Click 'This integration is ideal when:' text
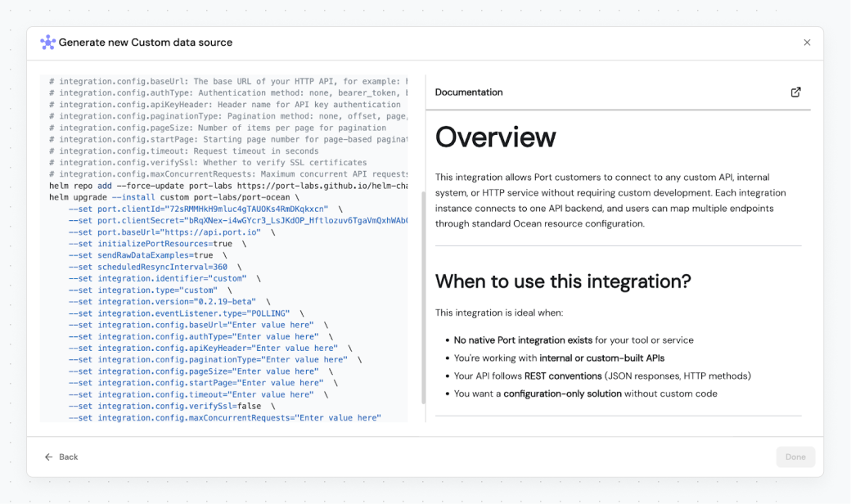Screen dimensions: 851x504 point(499,313)
